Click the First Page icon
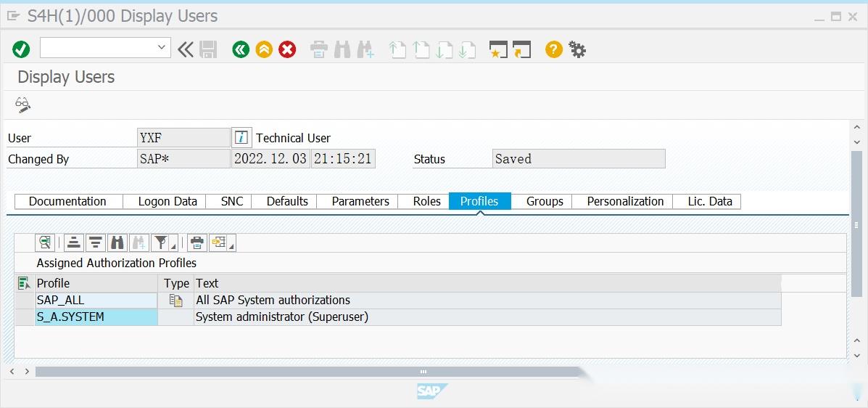868x408 pixels. pos(397,50)
